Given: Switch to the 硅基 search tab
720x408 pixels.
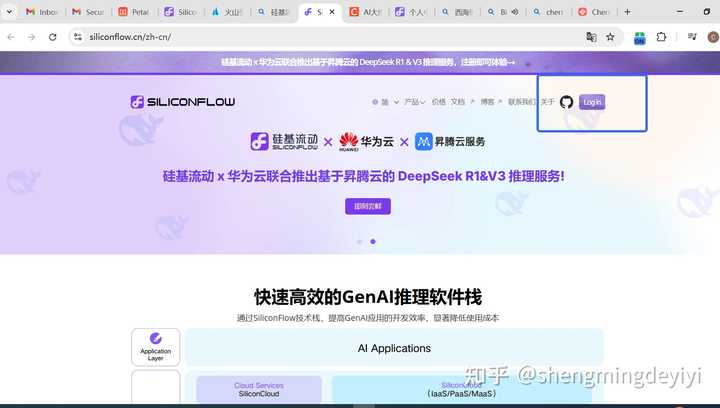Looking at the screenshot, I should click(x=274, y=12).
